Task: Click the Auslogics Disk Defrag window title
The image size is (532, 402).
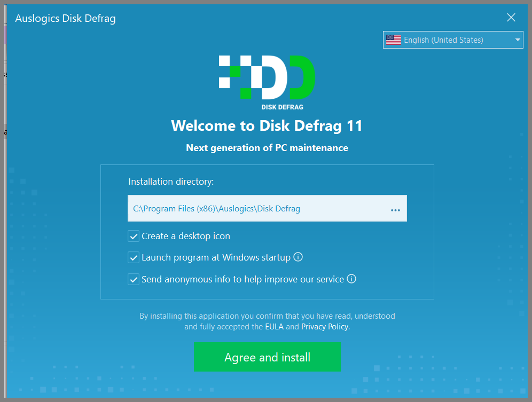Action: point(66,18)
